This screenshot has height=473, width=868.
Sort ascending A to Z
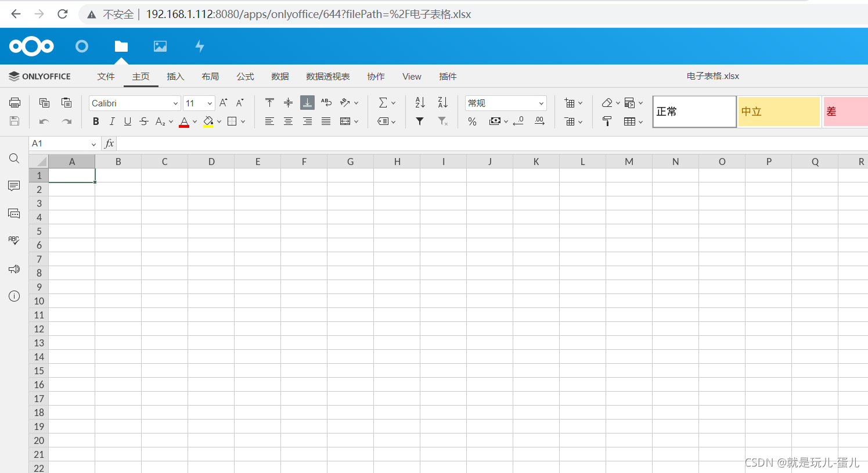[420, 103]
